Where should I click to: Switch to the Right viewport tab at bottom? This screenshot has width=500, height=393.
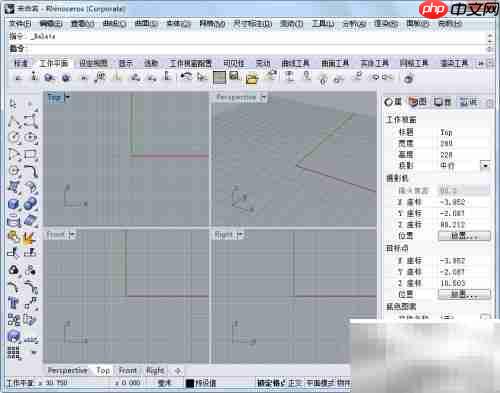pos(155,370)
